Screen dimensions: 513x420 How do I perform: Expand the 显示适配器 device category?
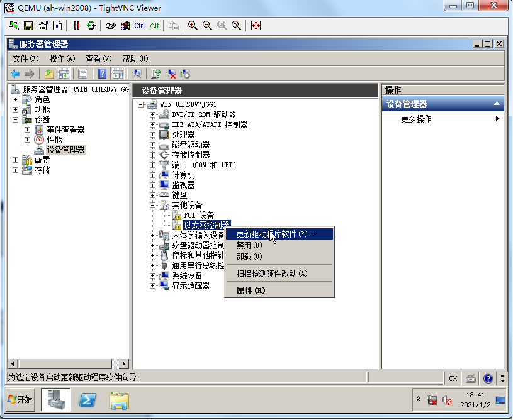point(152,285)
